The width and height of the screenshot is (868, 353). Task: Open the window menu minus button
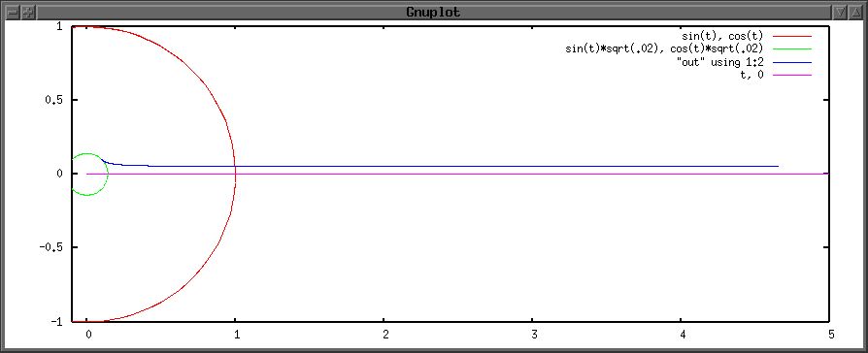(x=13, y=12)
